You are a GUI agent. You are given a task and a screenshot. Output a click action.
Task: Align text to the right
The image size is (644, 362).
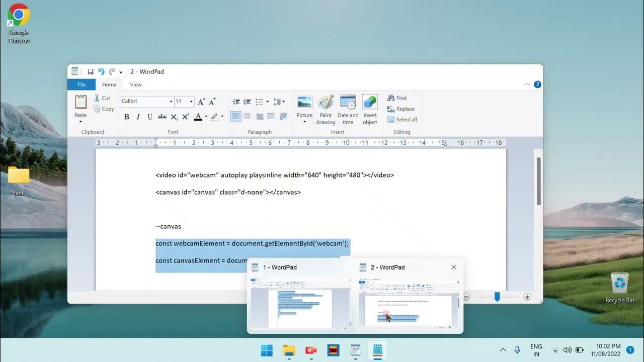(x=259, y=117)
